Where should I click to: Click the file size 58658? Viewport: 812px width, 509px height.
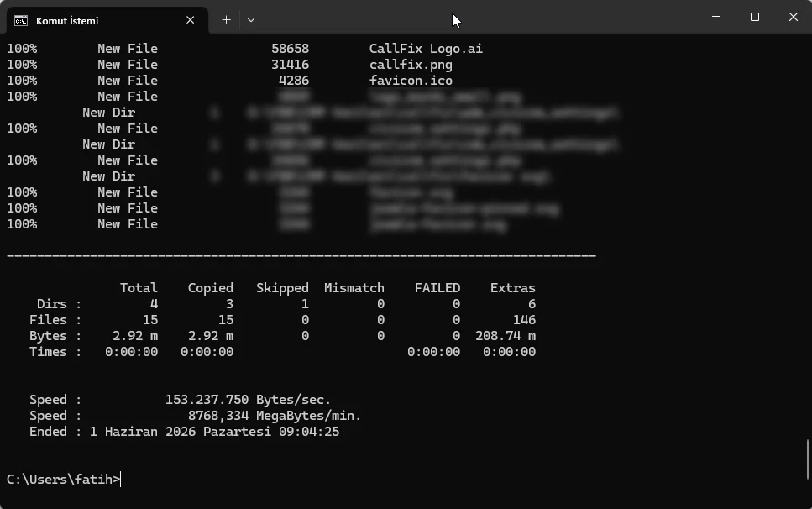290,49
